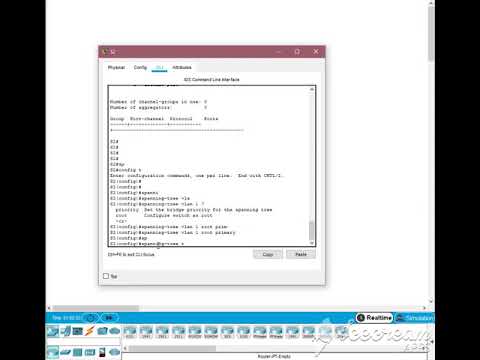
Task: Click the device list left scroll arrow
Action: (125, 348)
